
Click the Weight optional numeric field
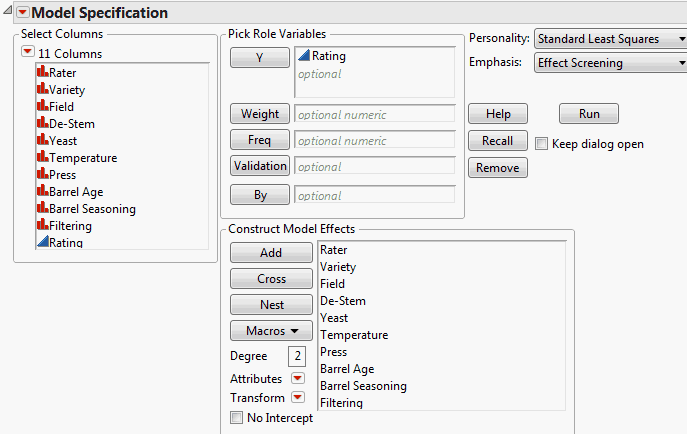coord(374,114)
